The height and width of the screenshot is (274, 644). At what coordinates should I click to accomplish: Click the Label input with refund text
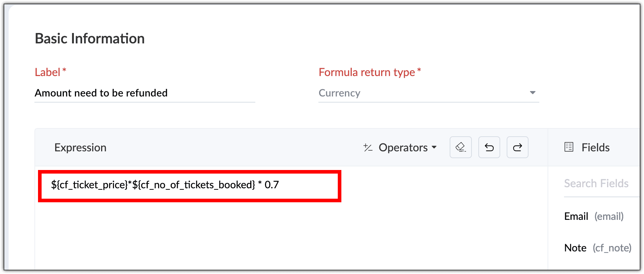click(x=144, y=93)
